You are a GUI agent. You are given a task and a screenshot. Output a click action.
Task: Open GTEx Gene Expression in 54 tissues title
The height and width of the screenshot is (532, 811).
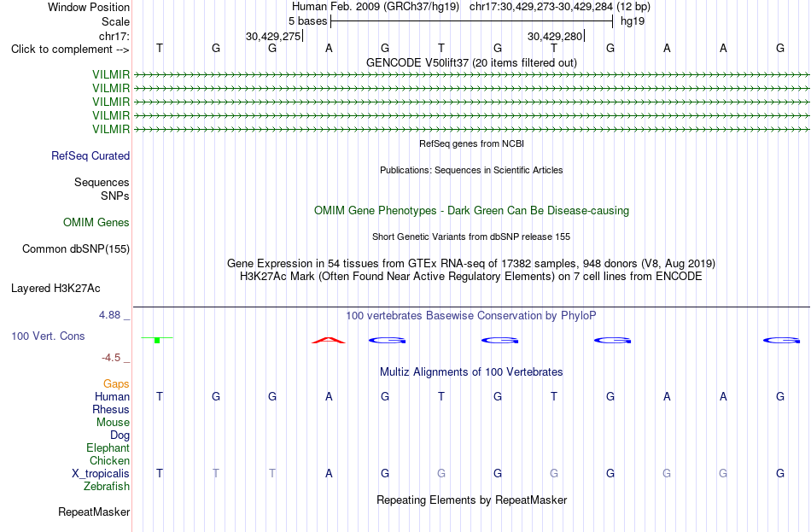471,263
